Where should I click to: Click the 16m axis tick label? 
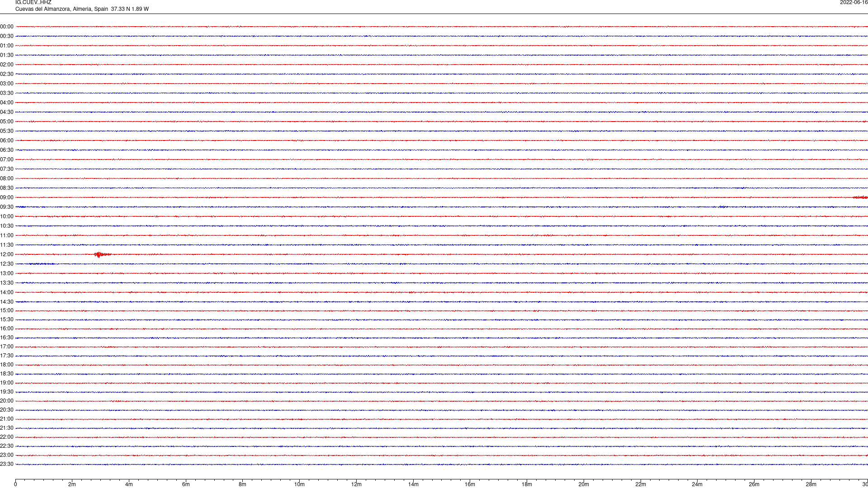click(470, 484)
